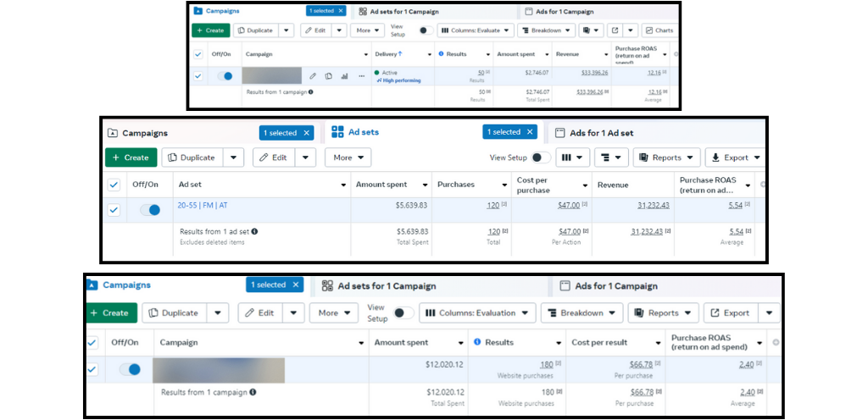Screen dimensions: 868x420
Task: Open the Reports dropdown next to Export dropdown
Action: 666,157
